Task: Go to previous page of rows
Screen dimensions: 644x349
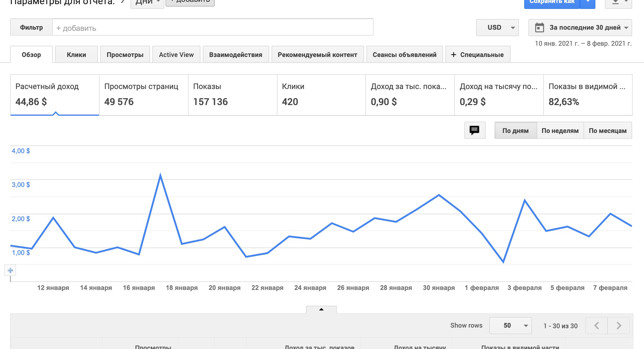Action: click(597, 326)
